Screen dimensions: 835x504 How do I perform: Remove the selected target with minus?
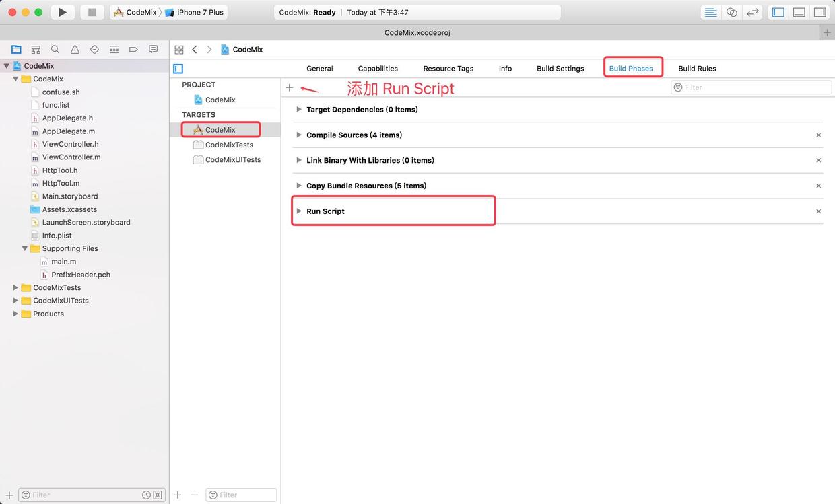tap(194, 495)
